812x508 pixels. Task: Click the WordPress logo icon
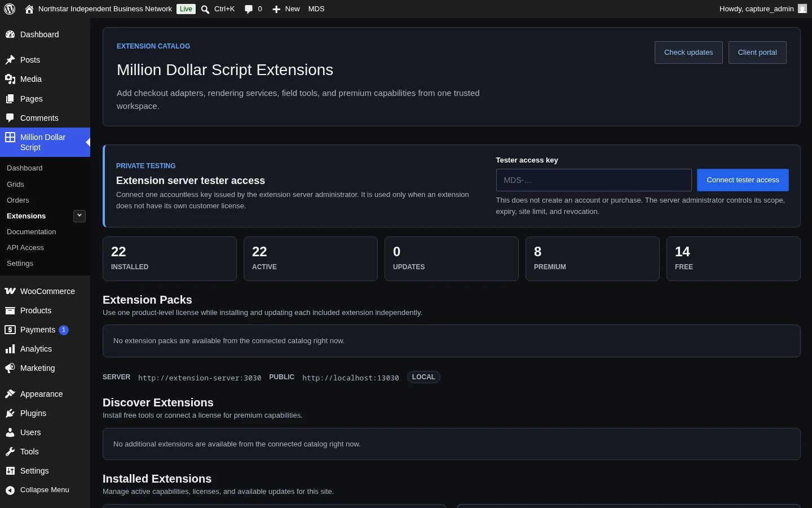click(x=10, y=9)
